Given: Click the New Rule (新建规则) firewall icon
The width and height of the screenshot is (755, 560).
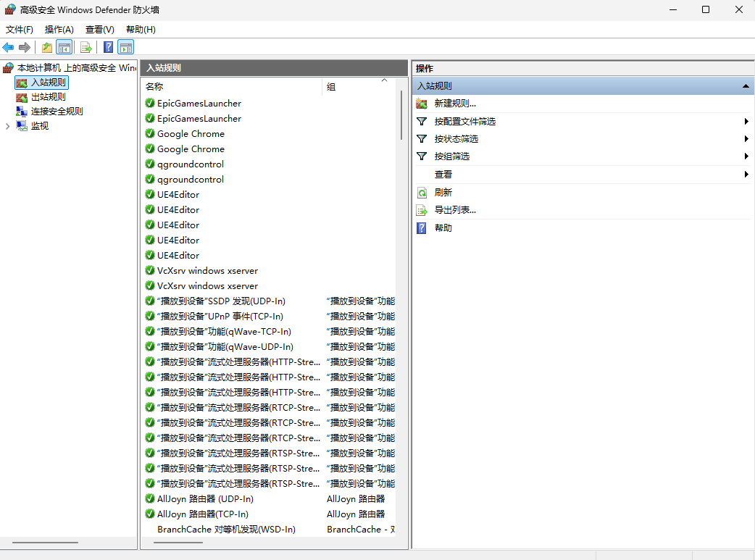Looking at the screenshot, I should coord(422,104).
